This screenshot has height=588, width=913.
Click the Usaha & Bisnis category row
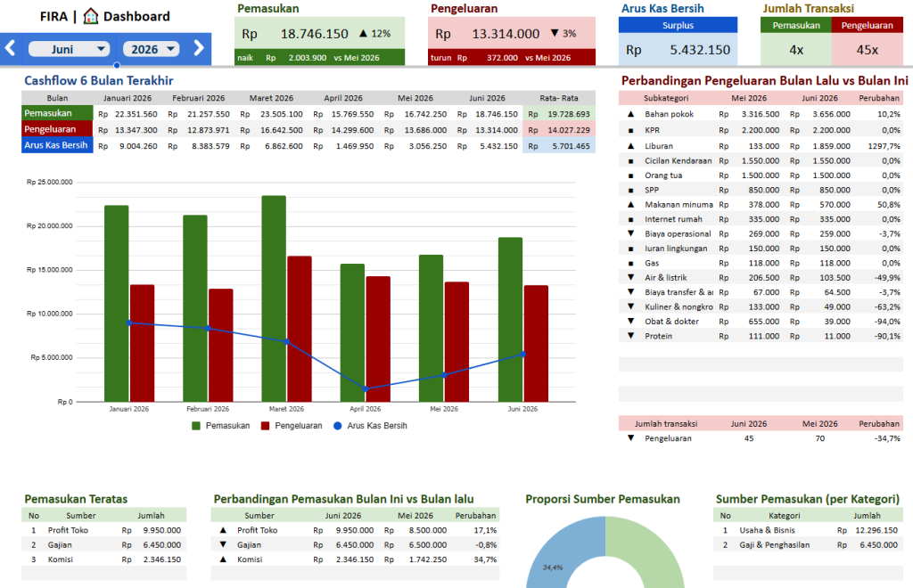coord(808,530)
